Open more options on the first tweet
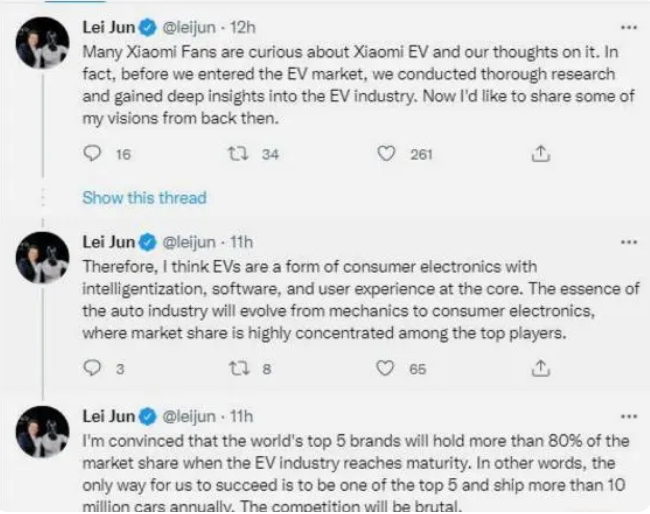 (x=629, y=27)
